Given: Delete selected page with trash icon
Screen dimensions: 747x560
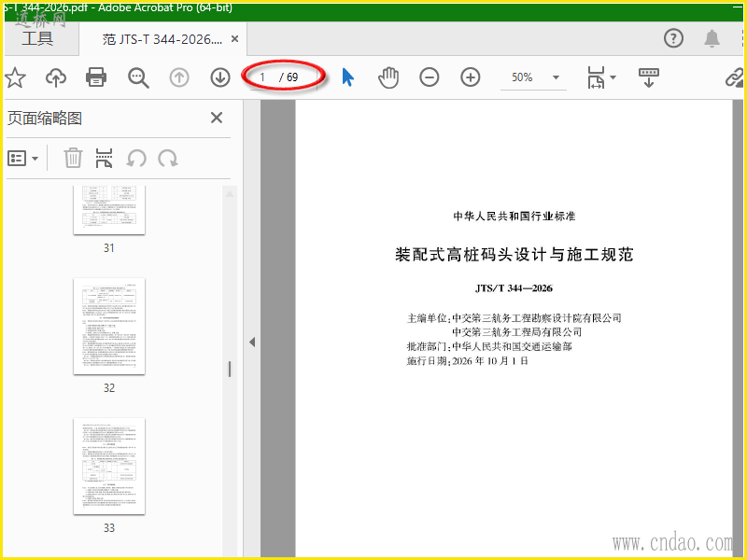Looking at the screenshot, I should coord(73,158).
